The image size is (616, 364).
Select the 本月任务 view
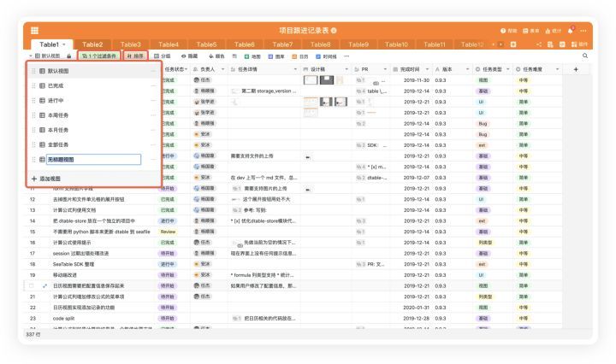pyautogui.click(x=94, y=130)
